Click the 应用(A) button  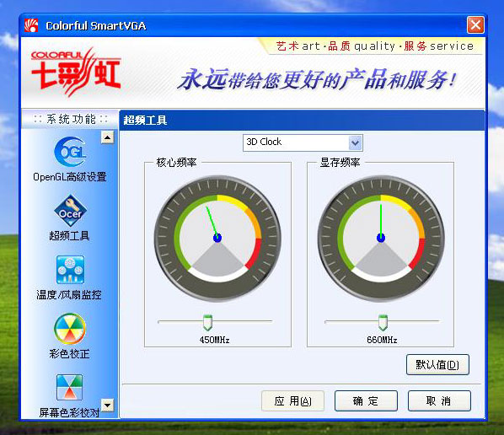click(292, 401)
